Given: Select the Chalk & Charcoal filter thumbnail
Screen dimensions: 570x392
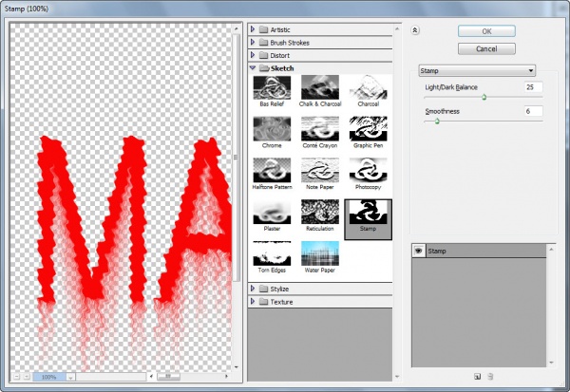Looking at the screenshot, I should 320,87.
